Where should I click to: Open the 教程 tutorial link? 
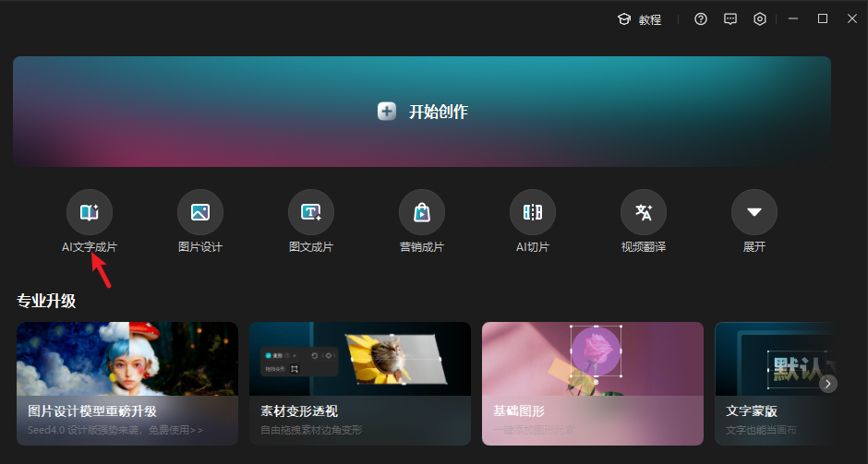tap(640, 19)
